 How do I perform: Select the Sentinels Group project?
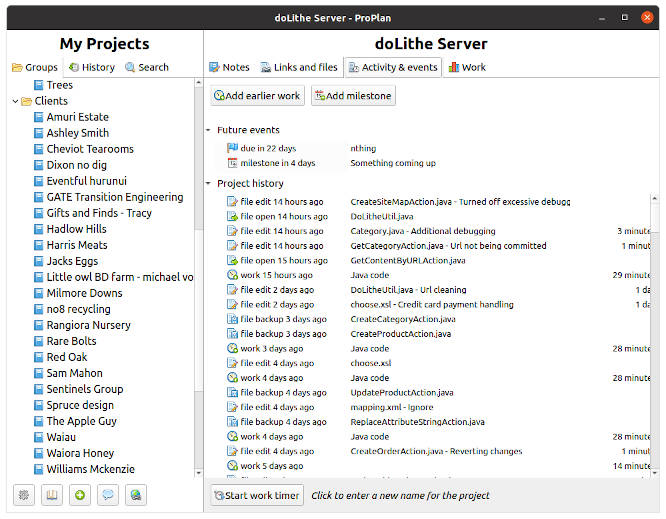click(85, 389)
